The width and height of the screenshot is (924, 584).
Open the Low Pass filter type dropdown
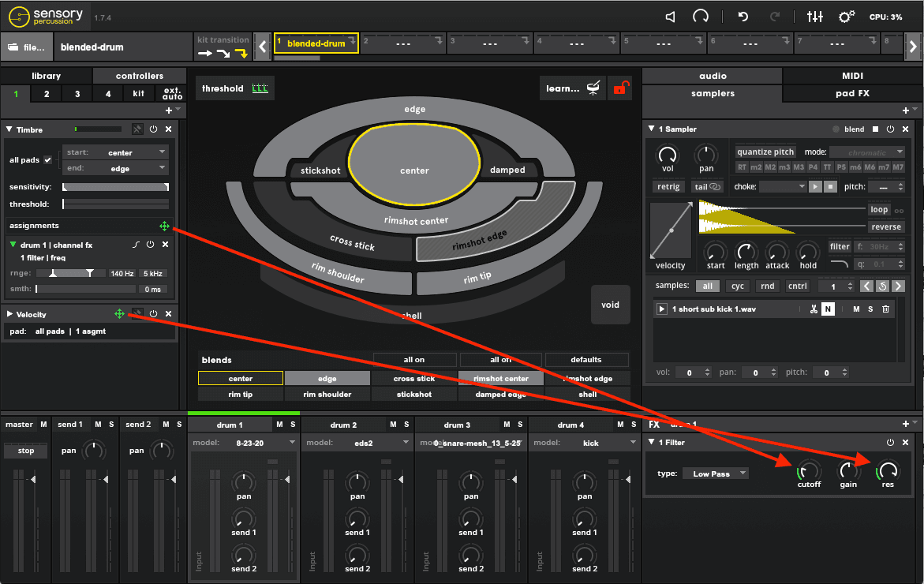(x=715, y=473)
